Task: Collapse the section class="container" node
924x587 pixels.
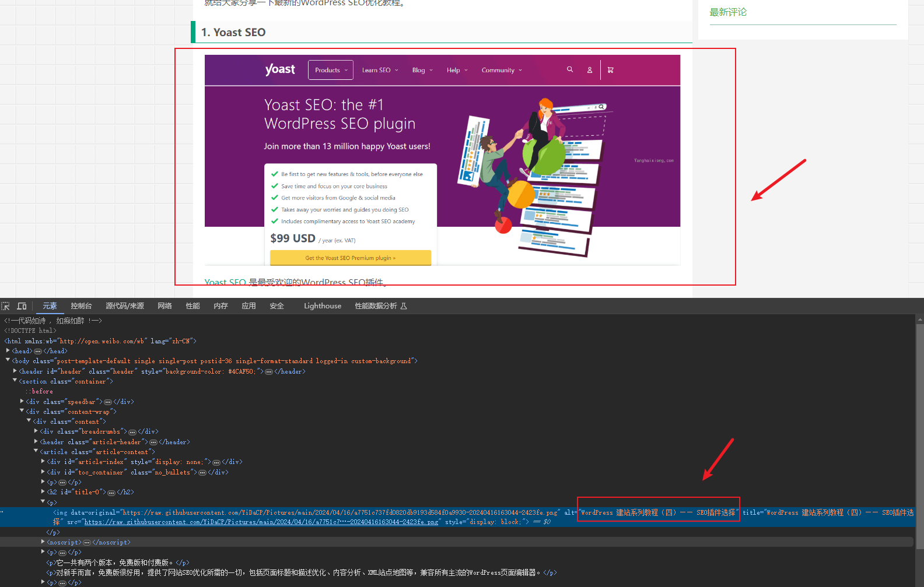Action: click(15, 381)
